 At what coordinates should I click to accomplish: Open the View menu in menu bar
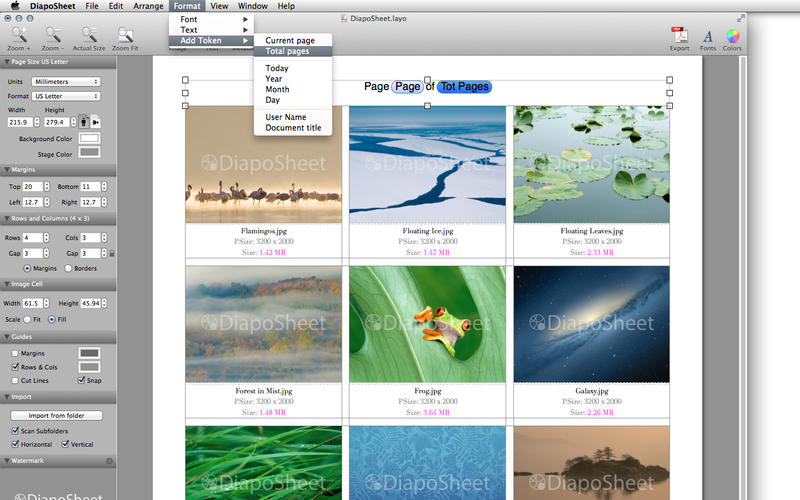pyautogui.click(x=219, y=6)
